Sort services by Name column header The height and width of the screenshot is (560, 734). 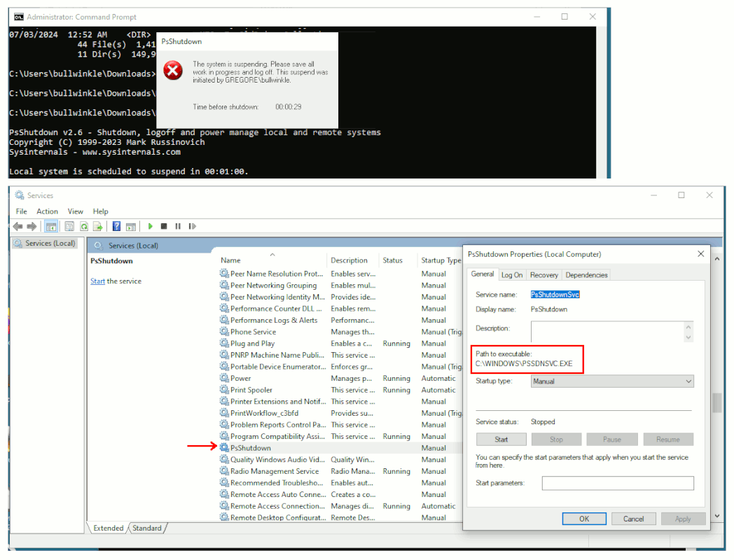[273, 260]
